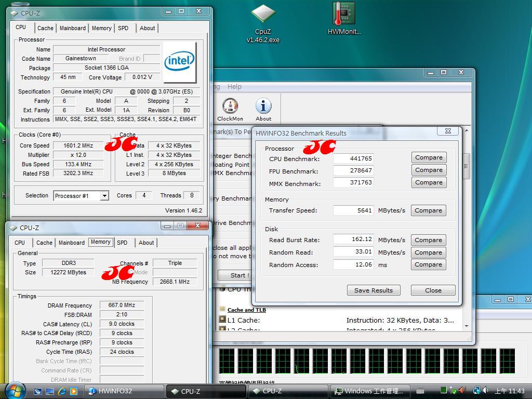This screenshot has height=399, width=532.
Task: Click the Cache and TLB folder icon
Action: [222, 309]
